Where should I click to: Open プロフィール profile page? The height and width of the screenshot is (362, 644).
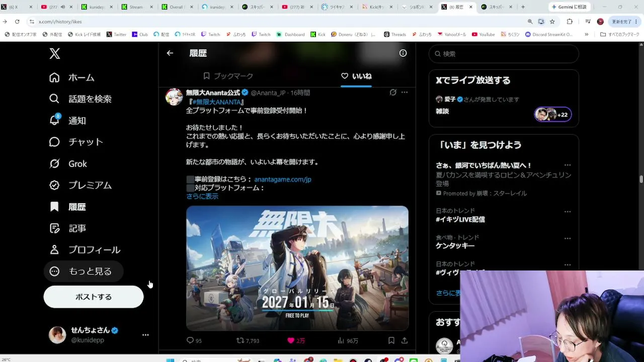coord(85,250)
